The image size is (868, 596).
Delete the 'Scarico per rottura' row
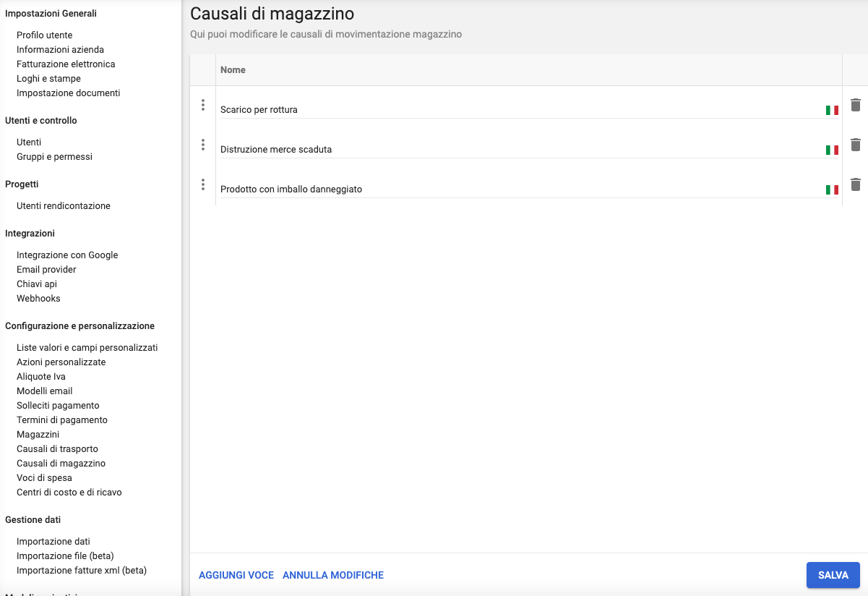pos(856,106)
